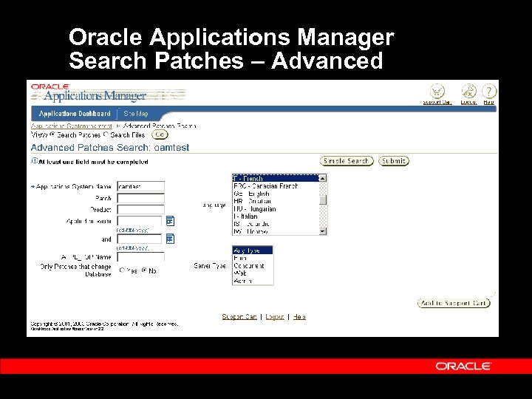The width and height of the screenshot is (532, 399).
Task: Open the Help question mark icon
Action: click(489, 92)
